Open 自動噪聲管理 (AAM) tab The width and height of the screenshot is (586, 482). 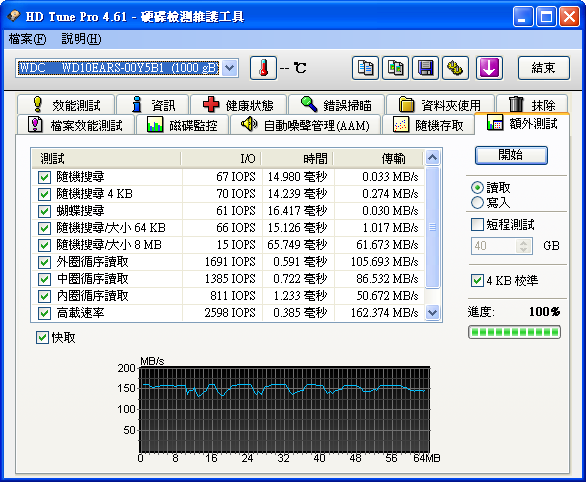(305, 125)
